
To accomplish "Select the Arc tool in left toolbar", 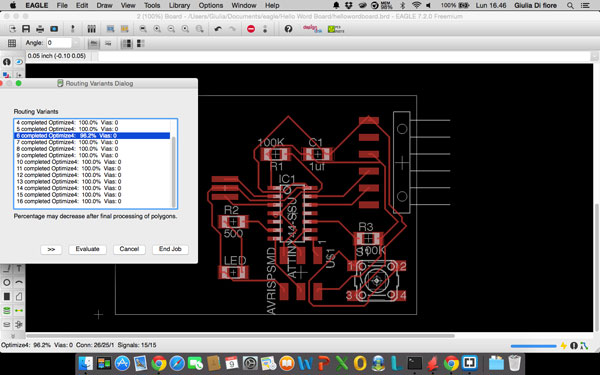I will point(19,283).
